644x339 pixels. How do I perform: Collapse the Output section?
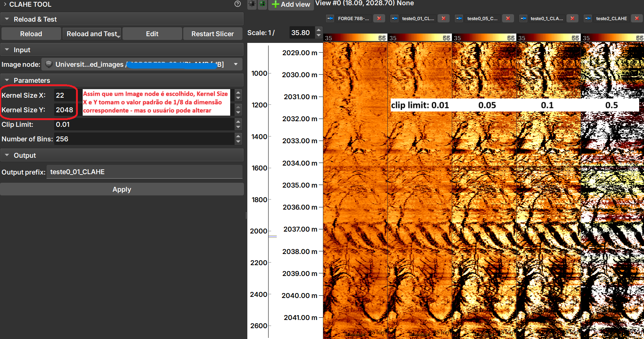(x=7, y=155)
